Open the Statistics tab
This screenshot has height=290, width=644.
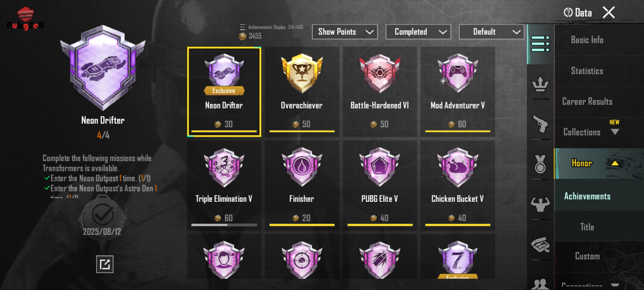[x=587, y=71]
